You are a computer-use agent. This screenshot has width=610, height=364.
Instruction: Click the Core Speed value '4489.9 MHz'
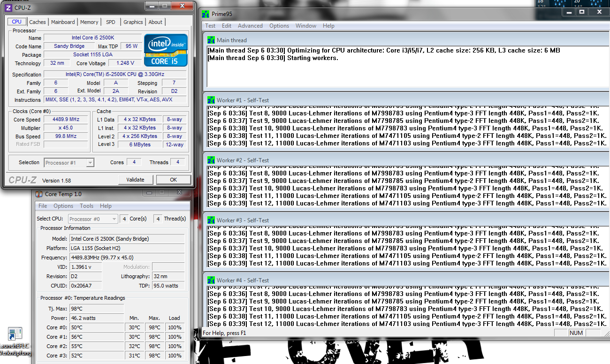[x=66, y=120]
